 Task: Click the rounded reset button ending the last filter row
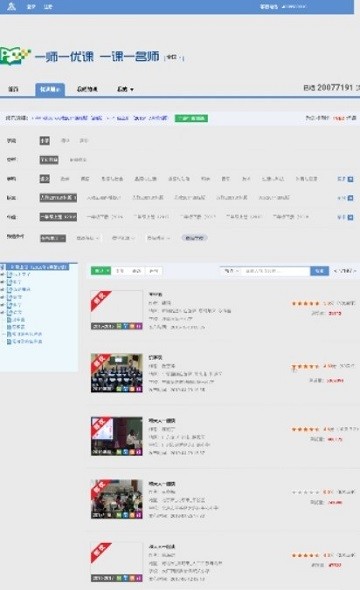194,238
